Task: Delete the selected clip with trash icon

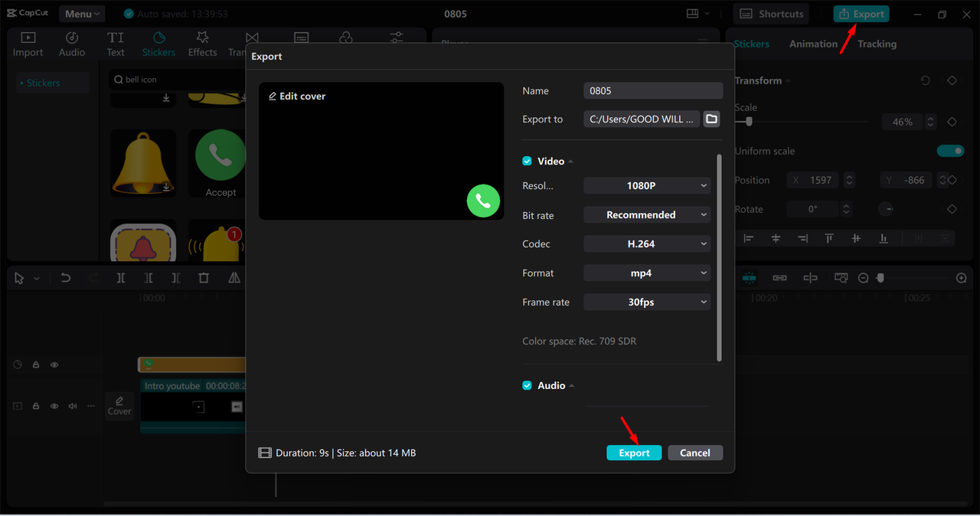Action: [204, 278]
